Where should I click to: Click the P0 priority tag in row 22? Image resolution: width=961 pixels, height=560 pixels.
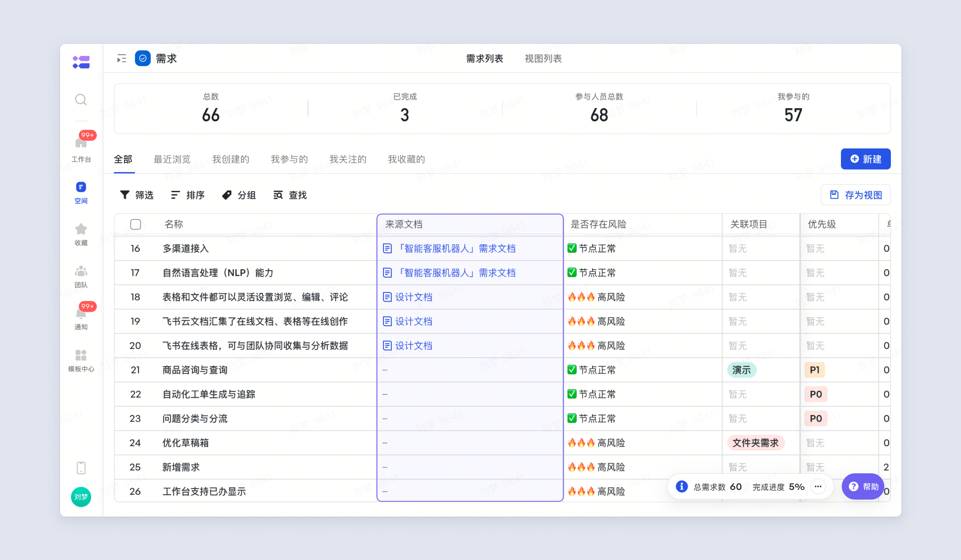[x=816, y=394]
